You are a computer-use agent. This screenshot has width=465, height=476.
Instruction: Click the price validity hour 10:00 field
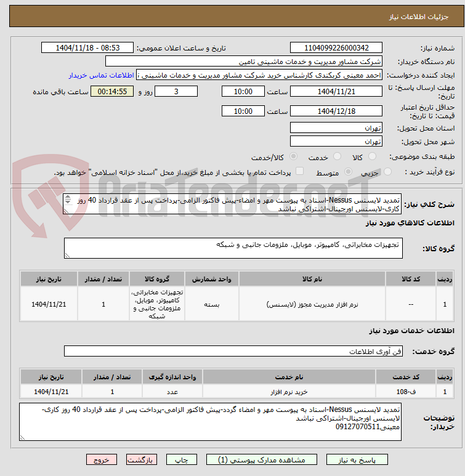243,111
